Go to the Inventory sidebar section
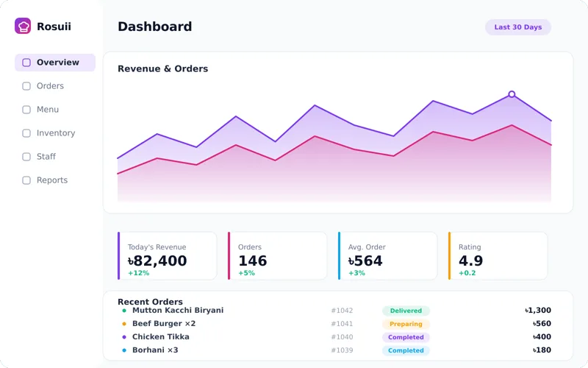This screenshot has width=588, height=368. 55,133
